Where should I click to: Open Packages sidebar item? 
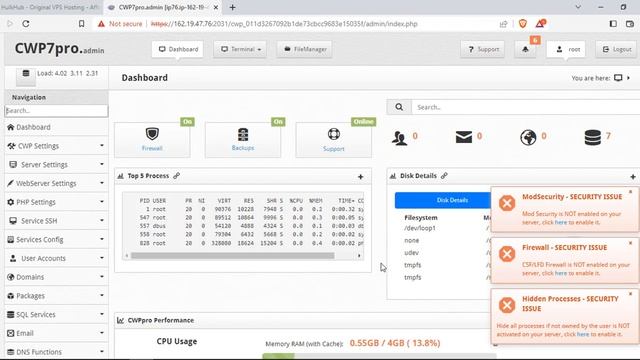coord(56,296)
